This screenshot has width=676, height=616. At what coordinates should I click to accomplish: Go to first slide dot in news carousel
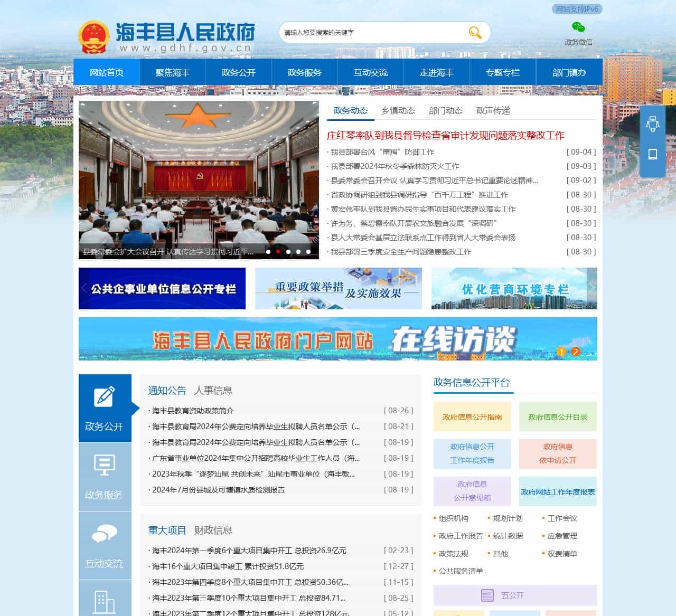[268, 252]
